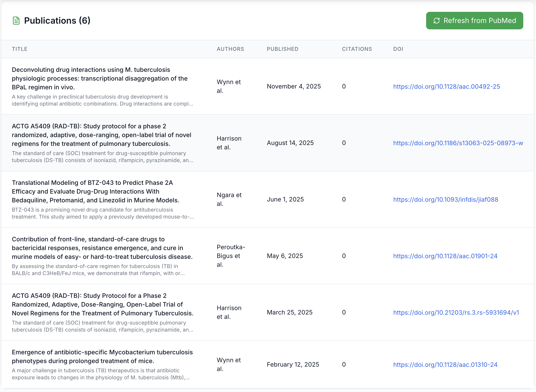The width and height of the screenshot is (536, 392).
Task: Sort publications by the CITATIONS column
Action: click(357, 49)
